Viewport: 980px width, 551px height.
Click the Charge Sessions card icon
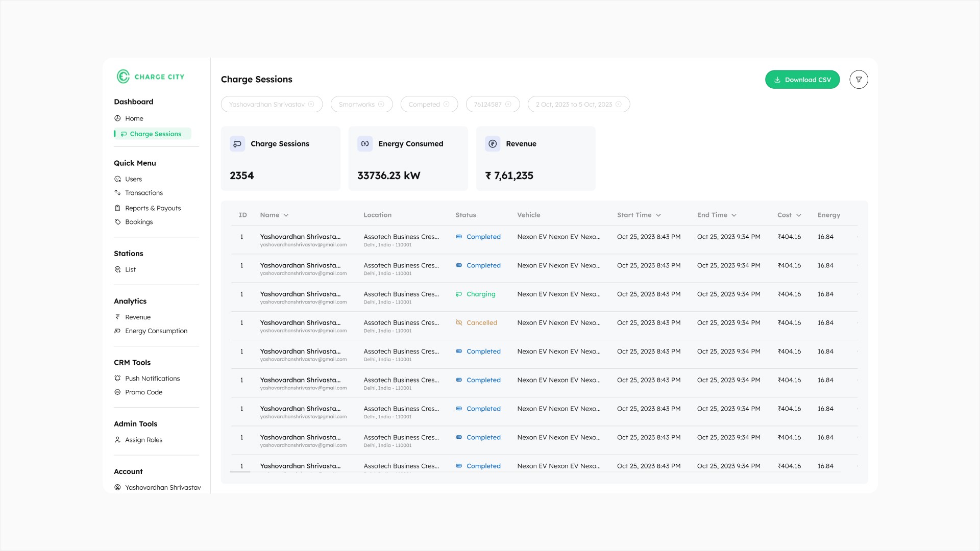click(237, 144)
